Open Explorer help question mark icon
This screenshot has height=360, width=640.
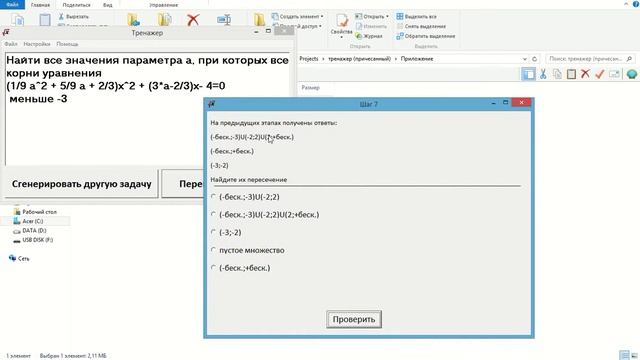click(x=636, y=4)
